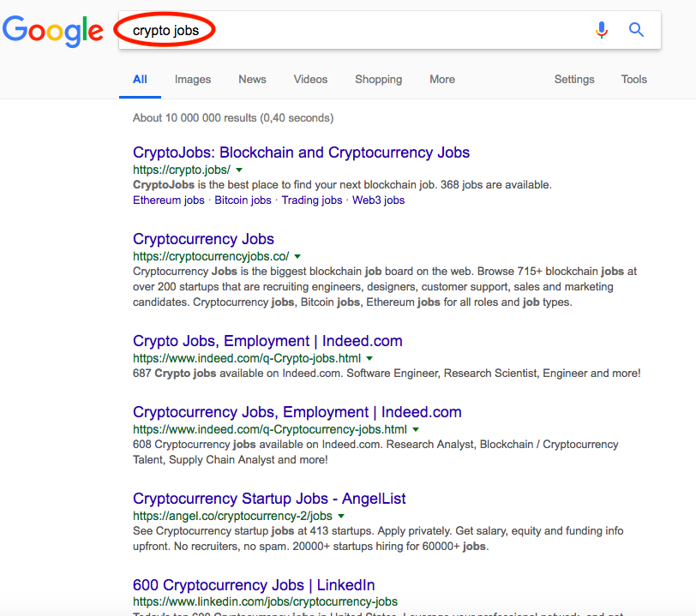696x616 pixels.
Task: Open the dropdown beside the Indeed Crypto-jobs URL
Action: pos(370,357)
